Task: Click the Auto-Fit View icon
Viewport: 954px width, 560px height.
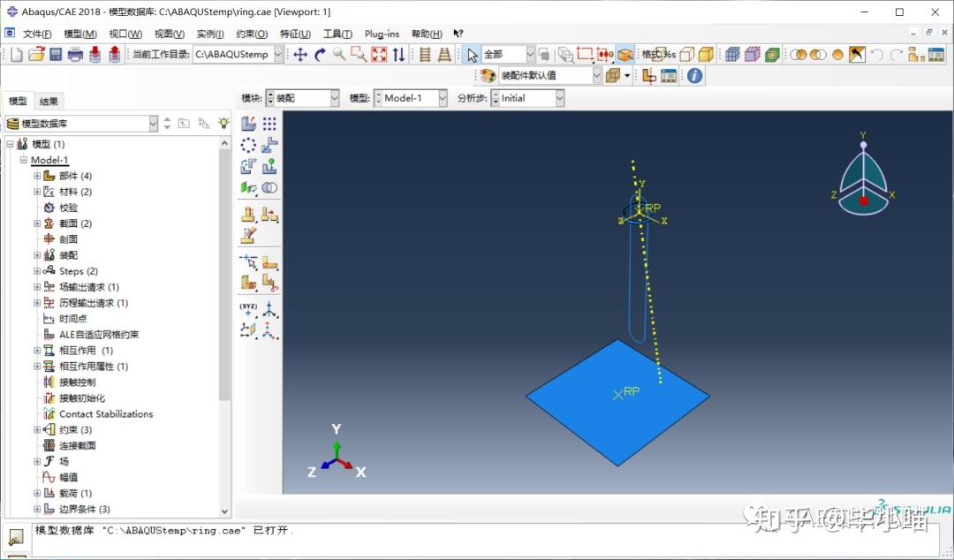Action: (376, 54)
